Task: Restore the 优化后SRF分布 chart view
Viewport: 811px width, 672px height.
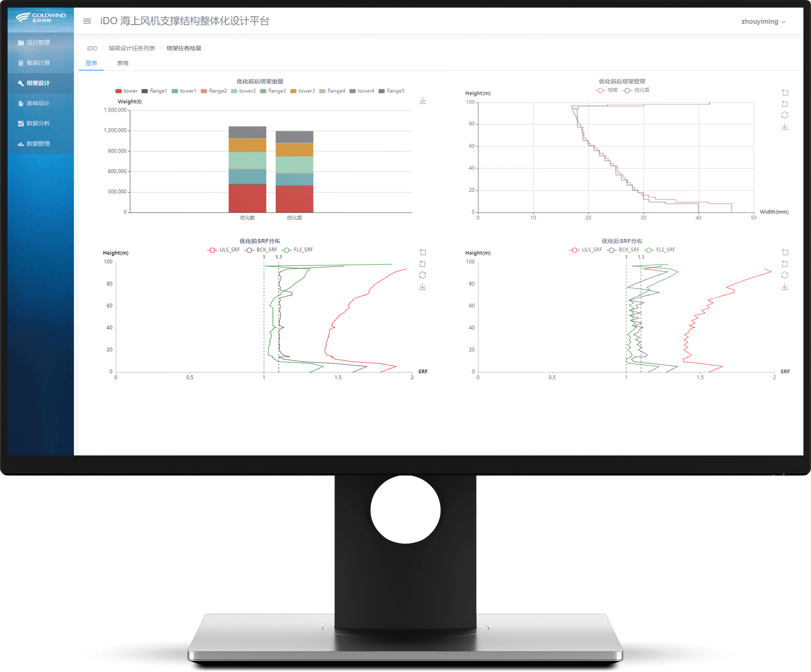Action: [x=785, y=275]
